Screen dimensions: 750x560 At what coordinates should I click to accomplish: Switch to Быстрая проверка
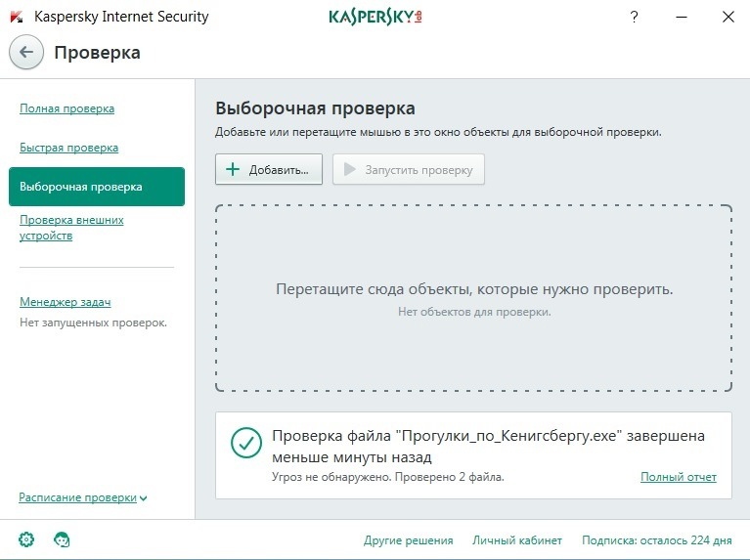68,148
